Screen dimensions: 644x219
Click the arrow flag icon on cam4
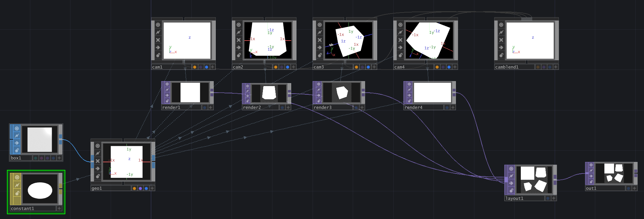(400, 47)
